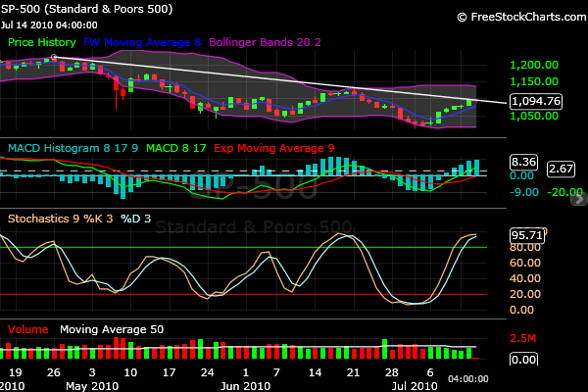This screenshot has height=392, width=588.
Task: Select Bollinger Bands 20 2 legend label
Action: (x=265, y=42)
